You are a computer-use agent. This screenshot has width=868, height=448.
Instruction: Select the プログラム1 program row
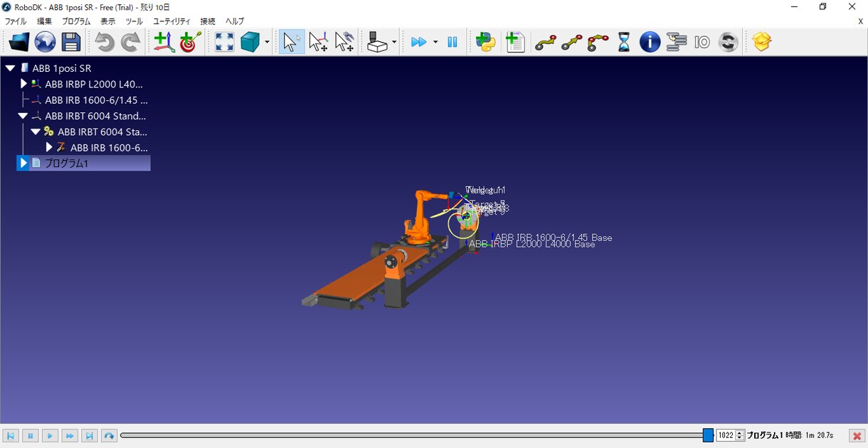83,163
